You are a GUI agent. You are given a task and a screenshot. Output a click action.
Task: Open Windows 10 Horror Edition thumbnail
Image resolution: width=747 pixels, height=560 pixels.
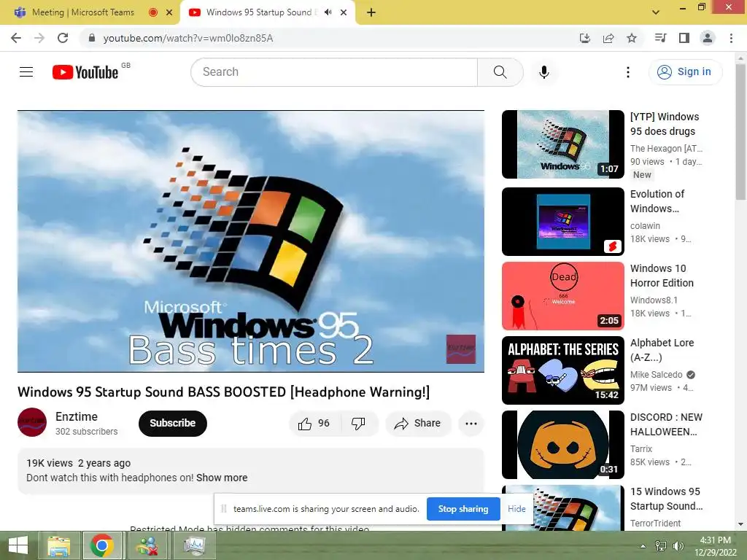click(562, 296)
